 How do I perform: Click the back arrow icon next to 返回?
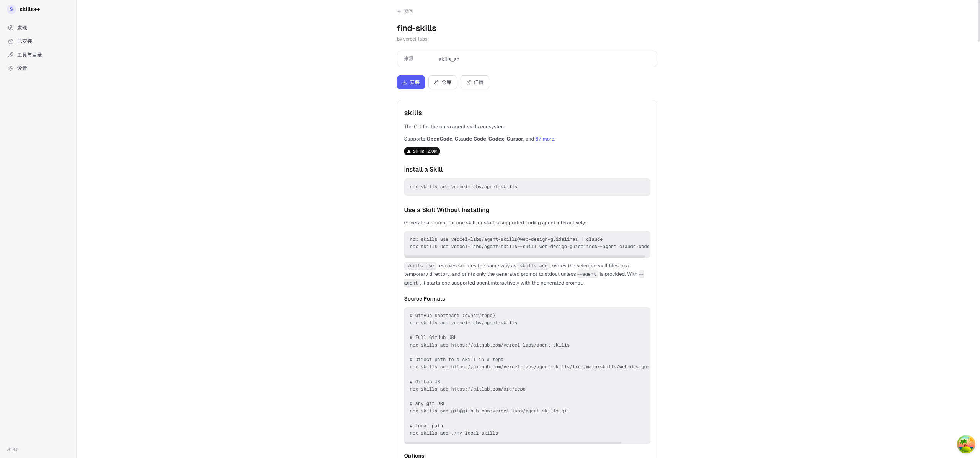coord(399,11)
